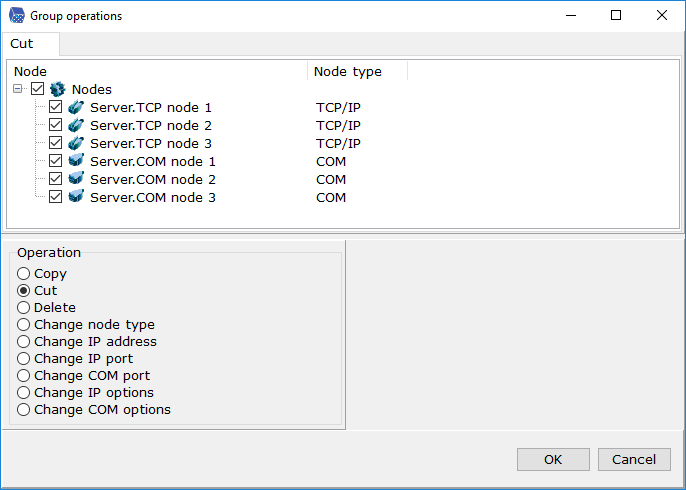
Task: Confirm with the OK button
Action: click(x=553, y=459)
